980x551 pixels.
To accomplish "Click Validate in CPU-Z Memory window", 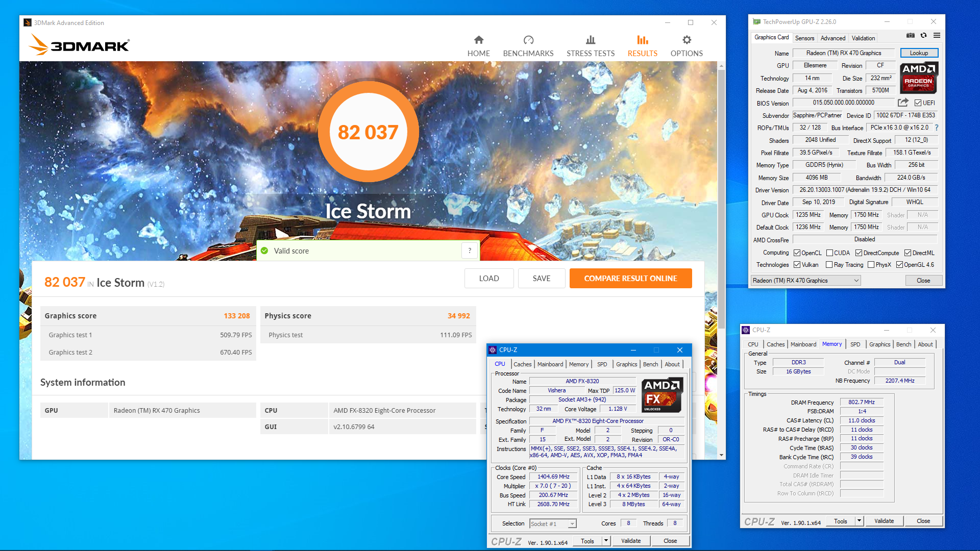I will coord(884,521).
